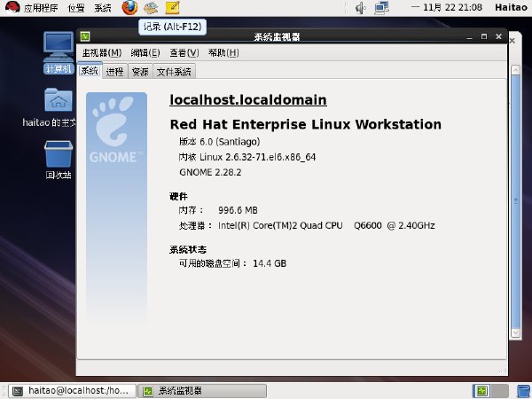
Task: Click the Linux 2.6.32-71.el6.x86_64 kernel text
Action: click(x=257, y=157)
